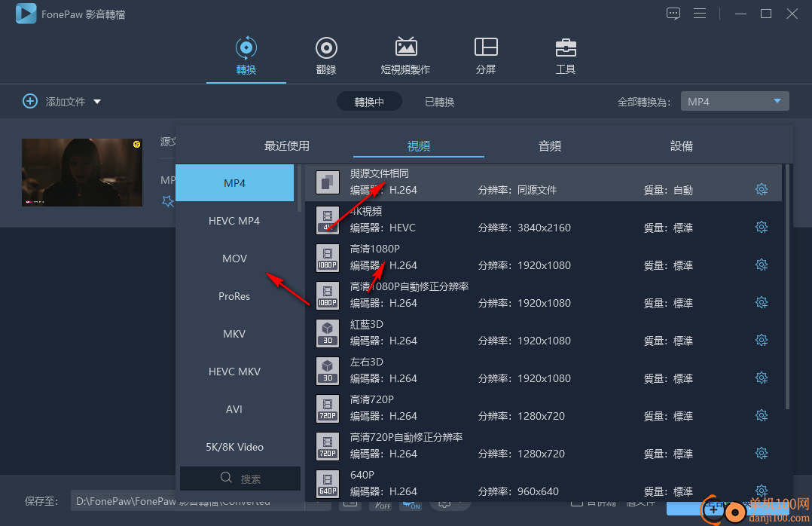Select the 與源文件相同 preset title
Viewport: 812px width, 526px height.
pyautogui.click(x=379, y=173)
